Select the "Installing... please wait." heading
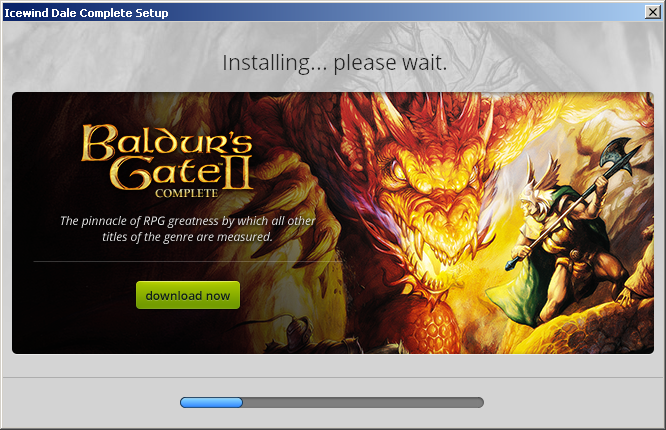Image resolution: width=666 pixels, height=430 pixels. click(335, 63)
